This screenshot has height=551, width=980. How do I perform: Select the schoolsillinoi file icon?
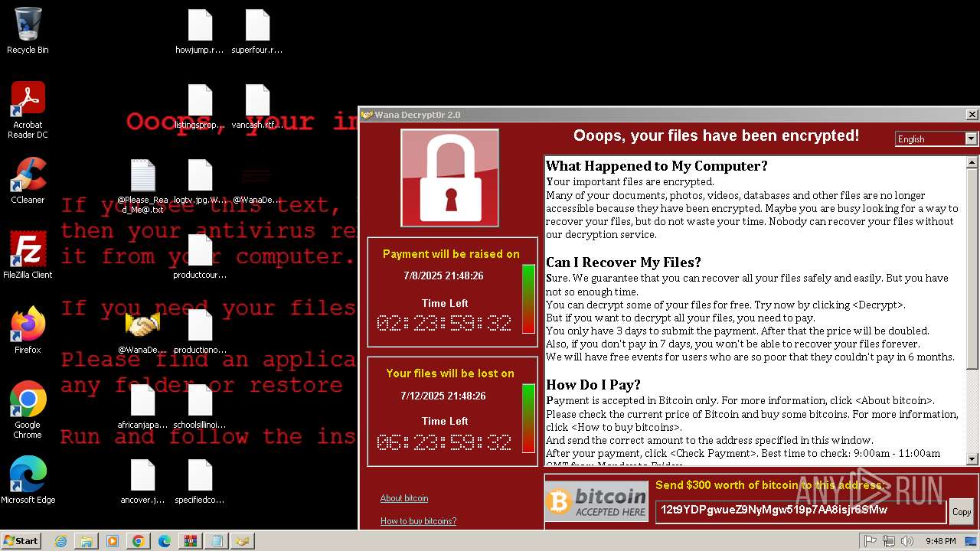[200, 407]
